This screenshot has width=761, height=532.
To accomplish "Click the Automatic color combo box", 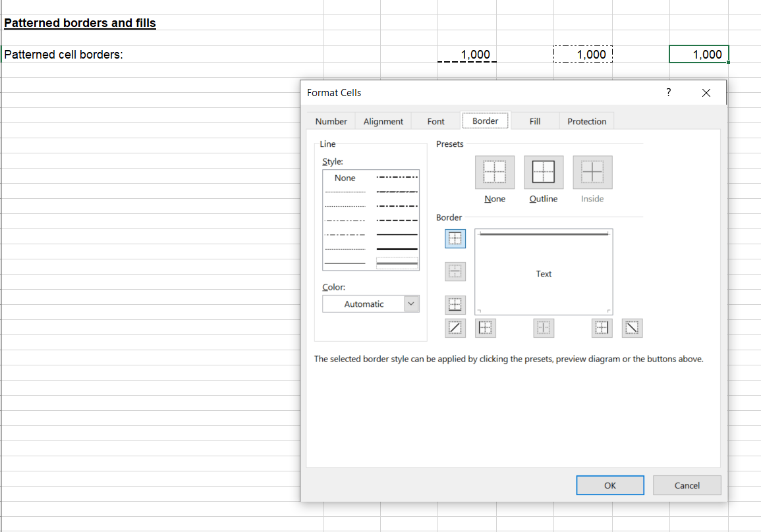I will click(364, 304).
